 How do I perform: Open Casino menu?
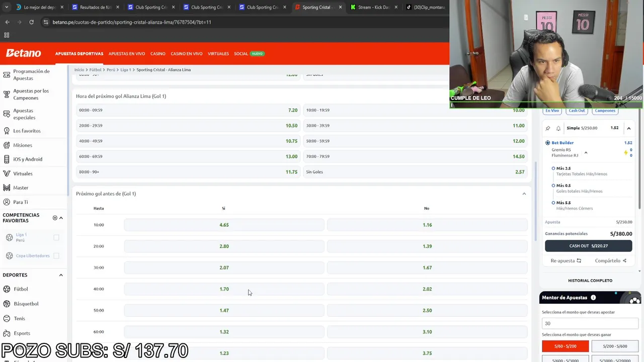[158, 53]
